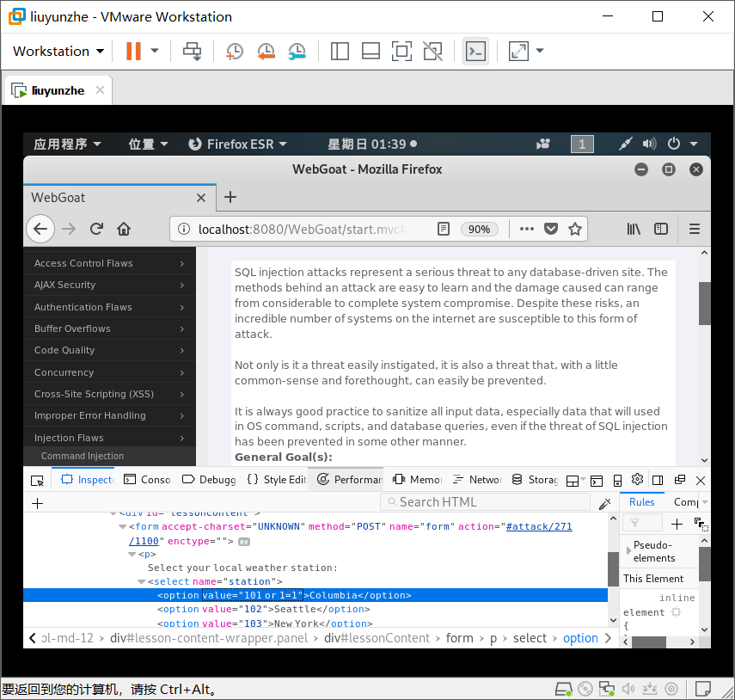The width and height of the screenshot is (735, 700).
Task: Collapse the Injection Flaws category
Action: 110,438
